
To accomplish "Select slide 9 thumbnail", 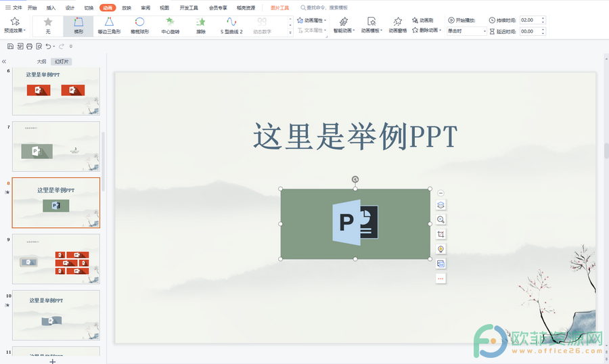I will point(56,258).
